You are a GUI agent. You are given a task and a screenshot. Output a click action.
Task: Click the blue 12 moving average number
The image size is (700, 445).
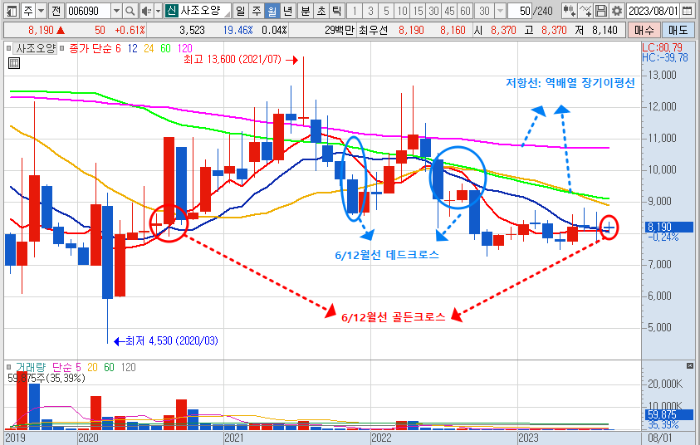pos(132,48)
